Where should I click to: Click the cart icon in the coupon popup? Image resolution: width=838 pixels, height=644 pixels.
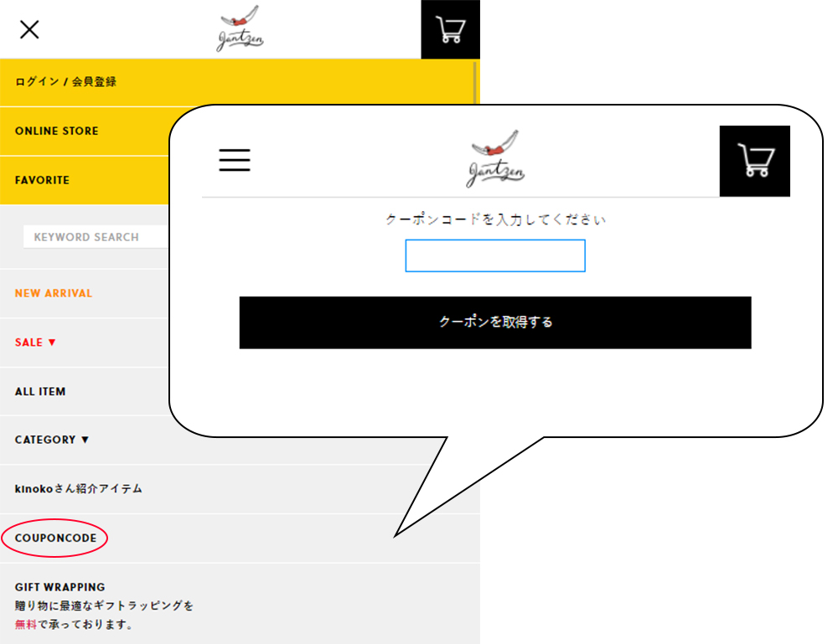tap(755, 161)
